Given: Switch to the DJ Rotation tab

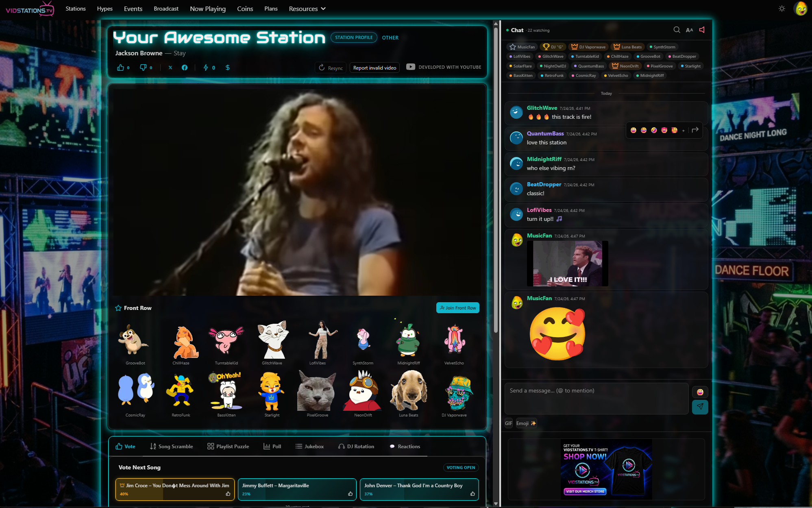Looking at the screenshot, I should pos(356,446).
